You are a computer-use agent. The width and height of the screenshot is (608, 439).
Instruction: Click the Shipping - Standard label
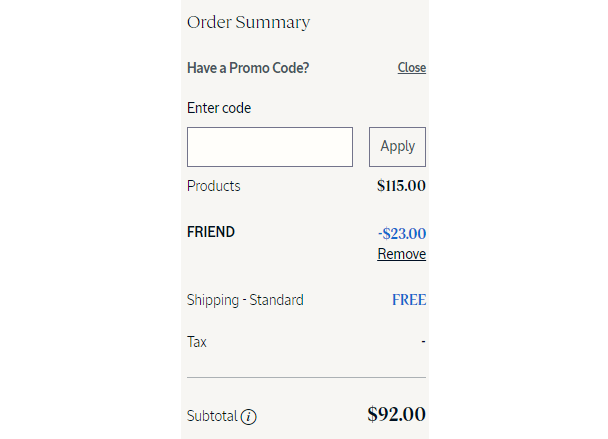click(x=245, y=300)
